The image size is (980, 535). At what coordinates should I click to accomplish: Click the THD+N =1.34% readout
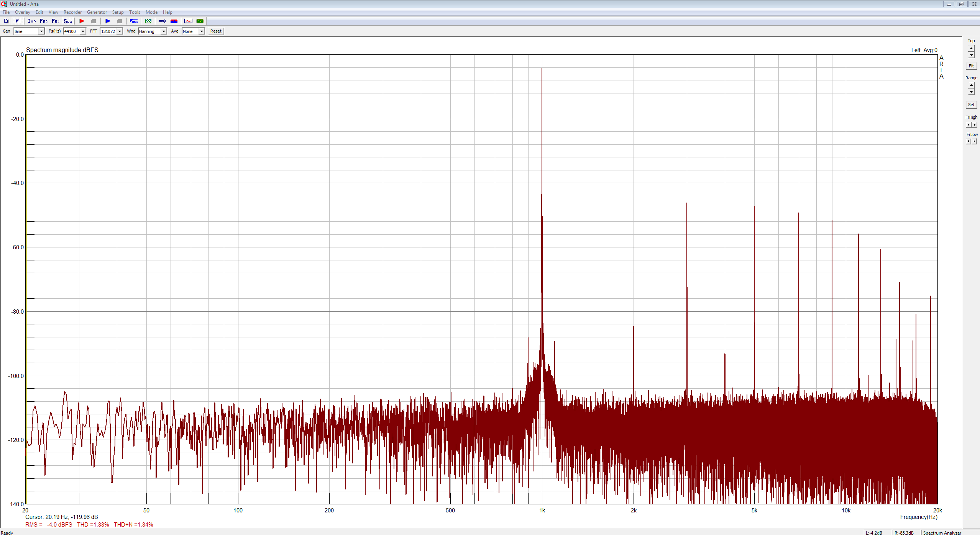(133, 525)
